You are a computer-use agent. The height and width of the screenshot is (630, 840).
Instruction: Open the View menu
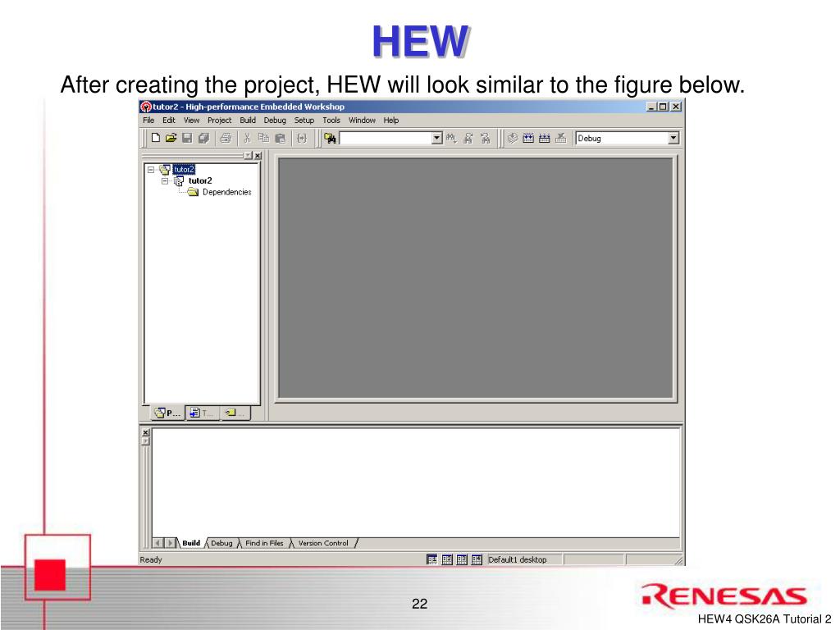(x=191, y=121)
